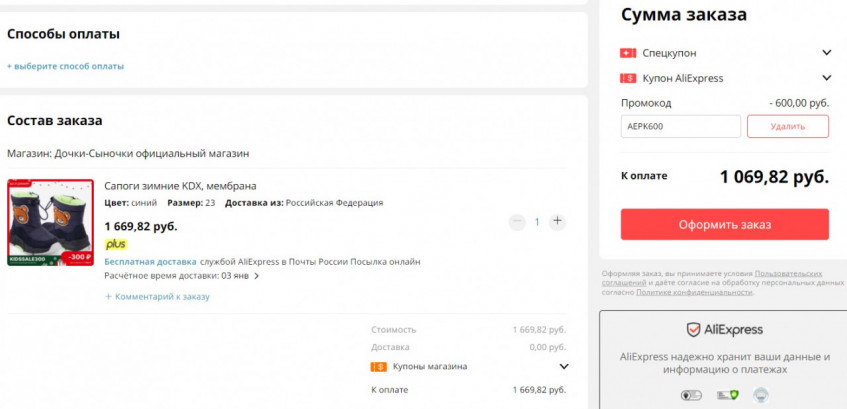Click the orange Купон AliExpress icon
The height and width of the screenshot is (409, 847).
coord(628,78)
